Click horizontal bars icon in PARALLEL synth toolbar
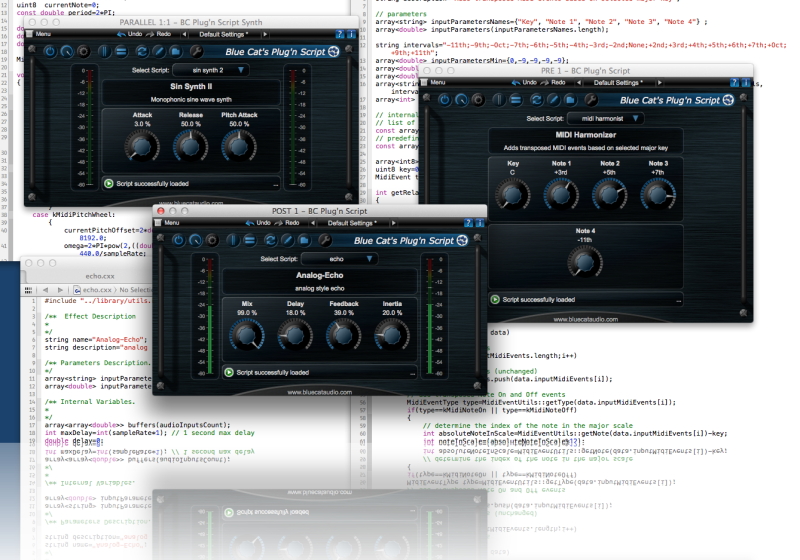The image size is (800, 560). click(x=121, y=52)
